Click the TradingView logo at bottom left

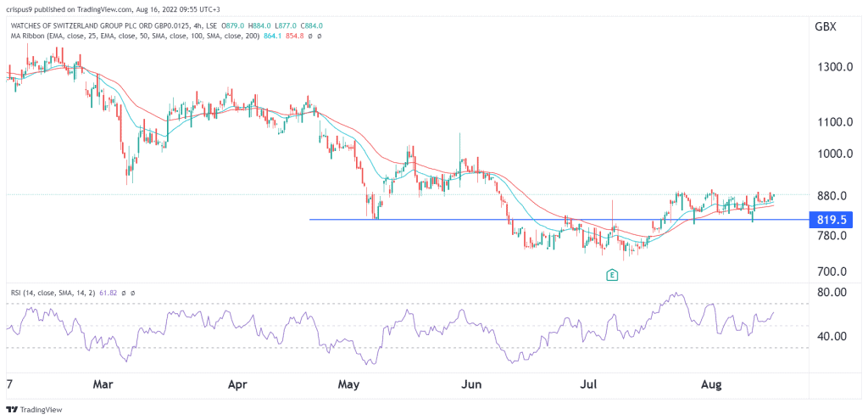click(34, 410)
